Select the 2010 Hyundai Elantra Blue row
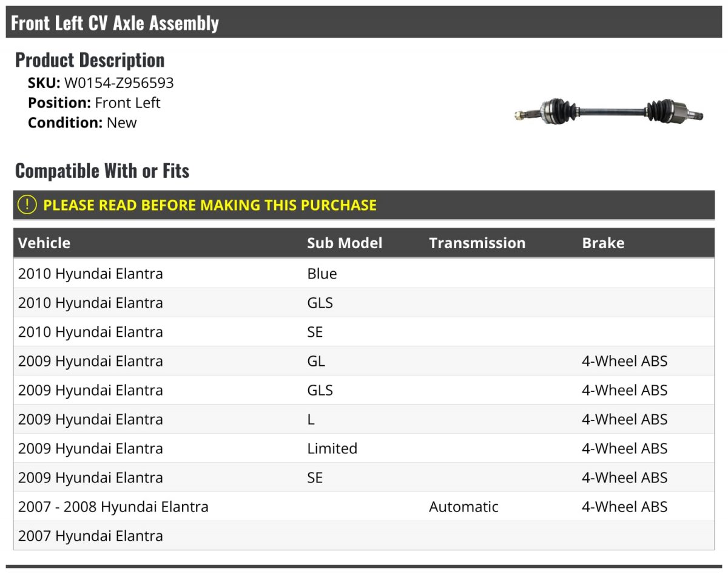728x574 pixels. click(x=364, y=274)
